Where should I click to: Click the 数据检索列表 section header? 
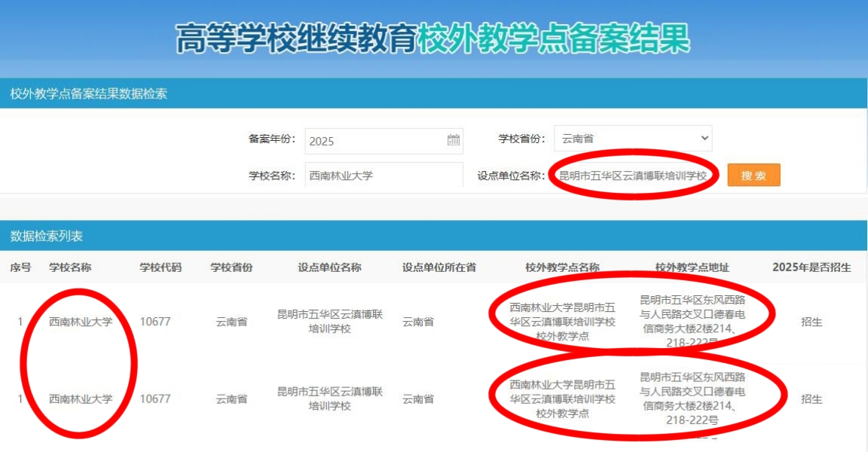47,236
